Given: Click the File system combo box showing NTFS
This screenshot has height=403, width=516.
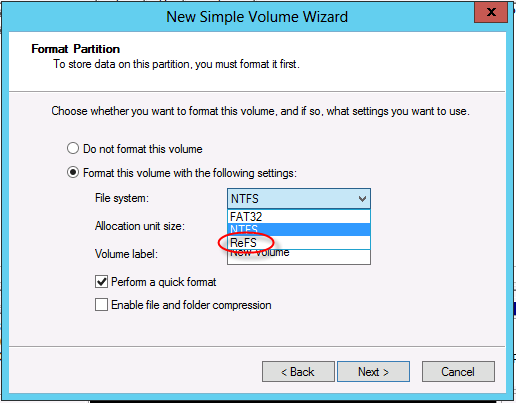Looking at the screenshot, I should pyautogui.click(x=299, y=199).
